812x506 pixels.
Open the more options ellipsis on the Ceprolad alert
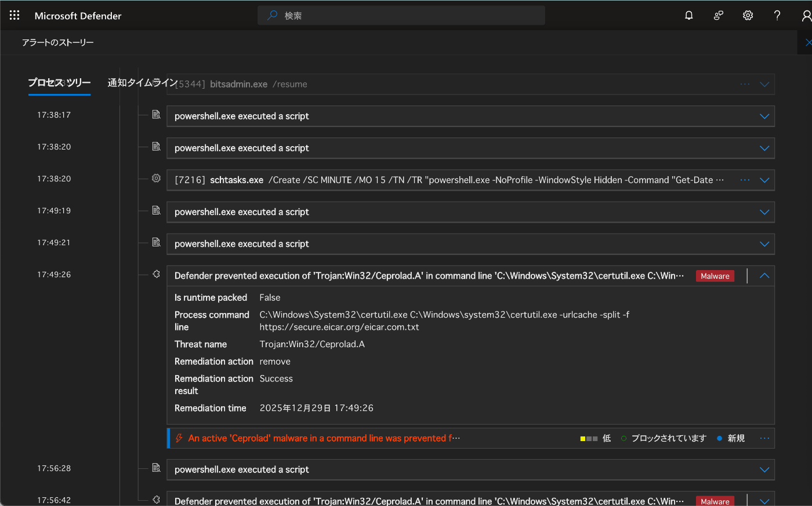click(x=764, y=438)
